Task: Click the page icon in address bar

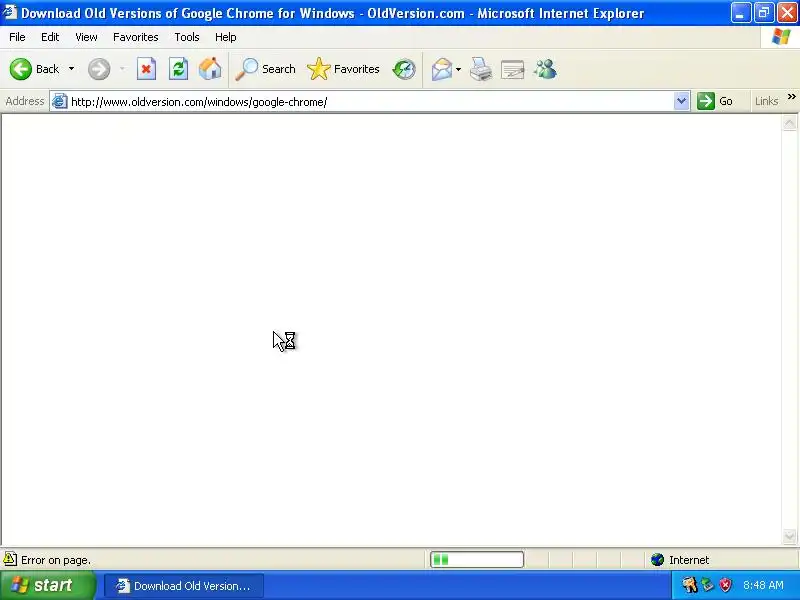Action: click(60, 101)
